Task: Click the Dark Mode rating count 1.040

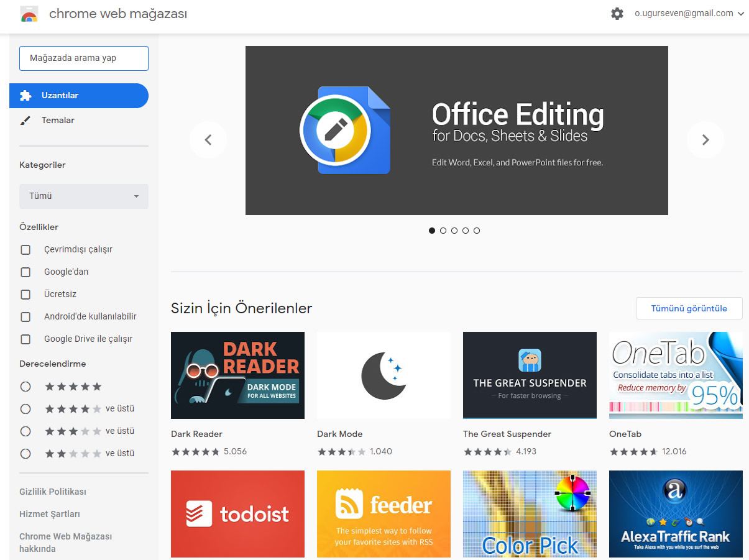Action: (381, 451)
